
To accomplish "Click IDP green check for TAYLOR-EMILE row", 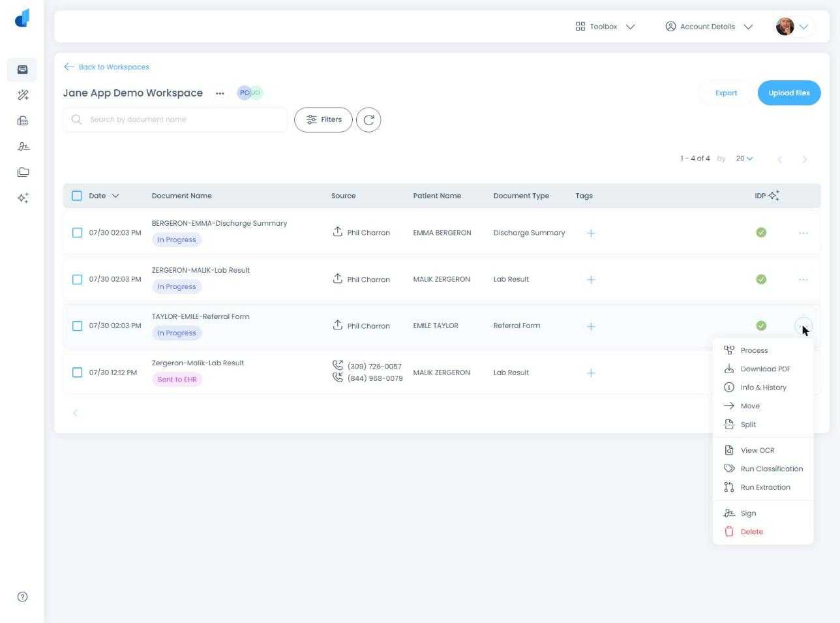I will pyautogui.click(x=761, y=326).
